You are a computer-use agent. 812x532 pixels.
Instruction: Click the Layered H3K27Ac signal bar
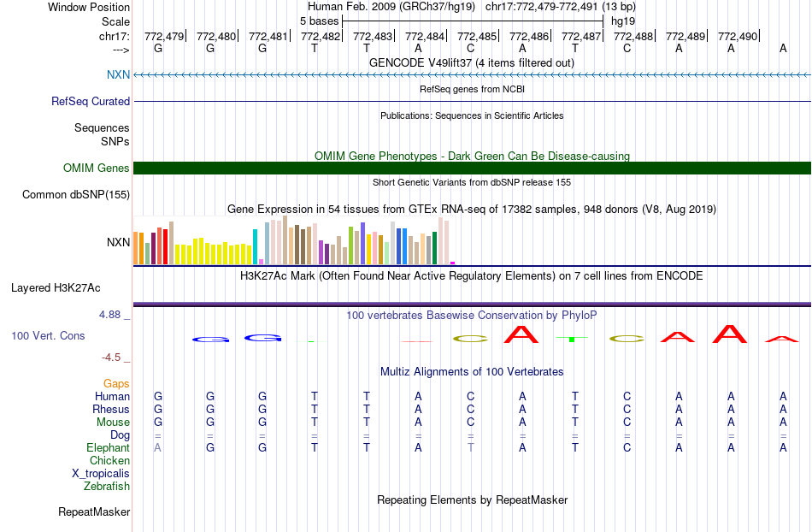(x=472, y=304)
